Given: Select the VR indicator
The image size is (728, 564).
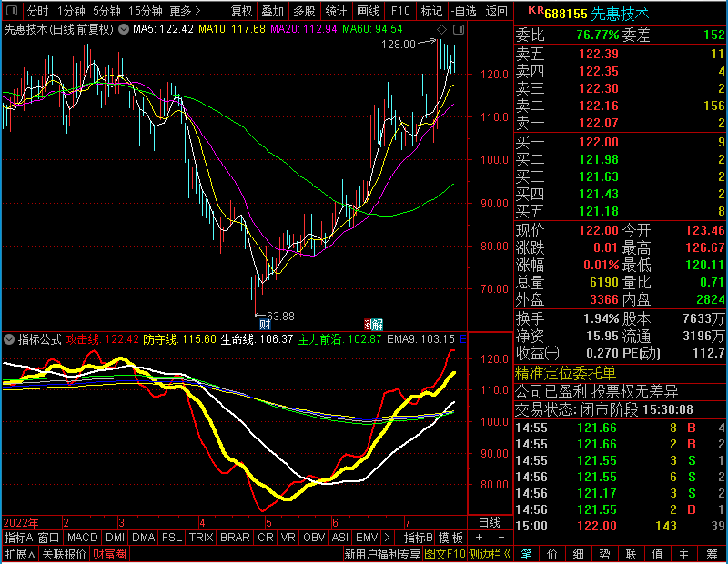Looking at the screenshot, I should click(288, 538).
